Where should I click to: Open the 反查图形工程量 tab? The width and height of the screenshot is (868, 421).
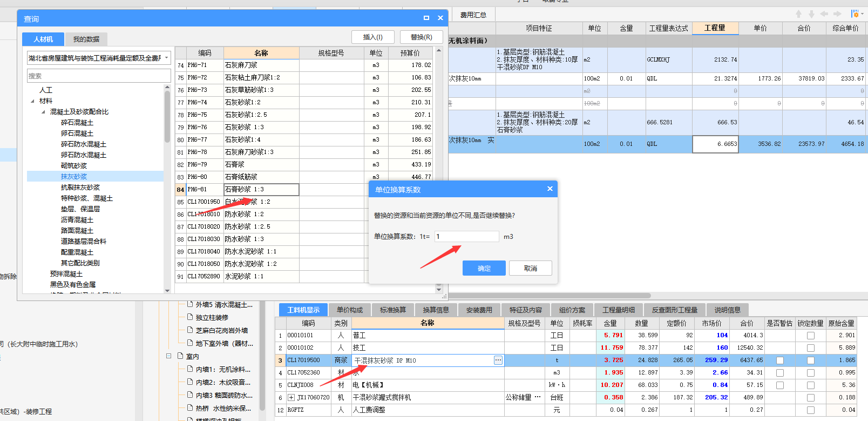675,310
